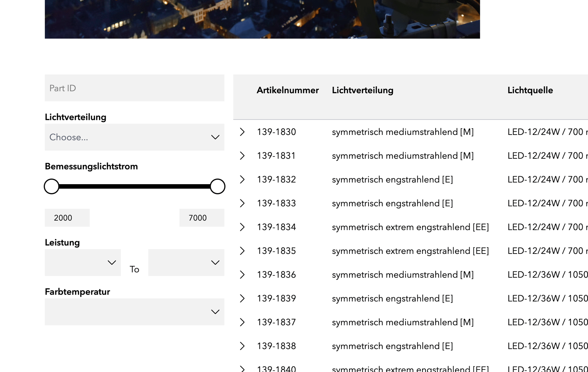This screenshot has width=588, height=372.
Task: Click the left Bemessungslichtstrom slider handle
Action: [x=51, y=186]
